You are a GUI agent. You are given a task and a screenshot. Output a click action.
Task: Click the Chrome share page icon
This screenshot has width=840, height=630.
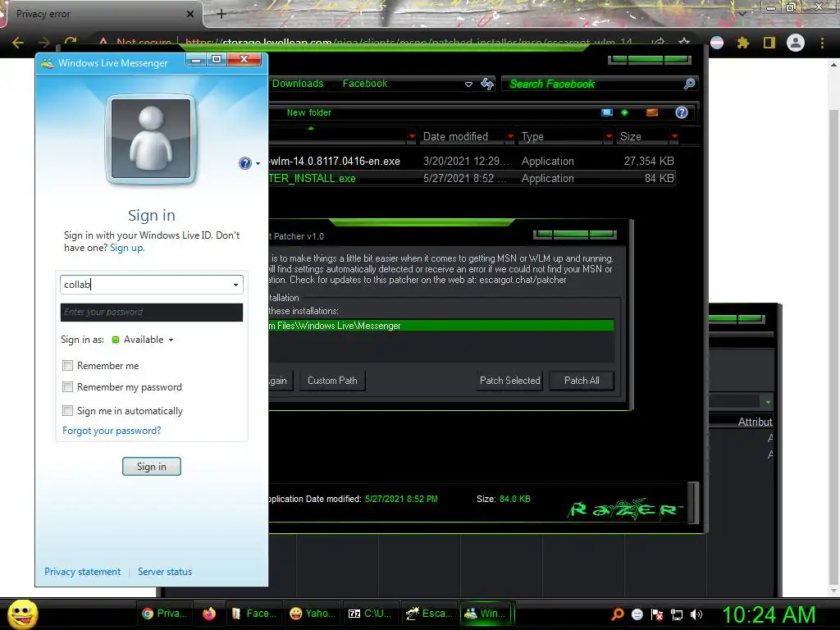(659, 43)
